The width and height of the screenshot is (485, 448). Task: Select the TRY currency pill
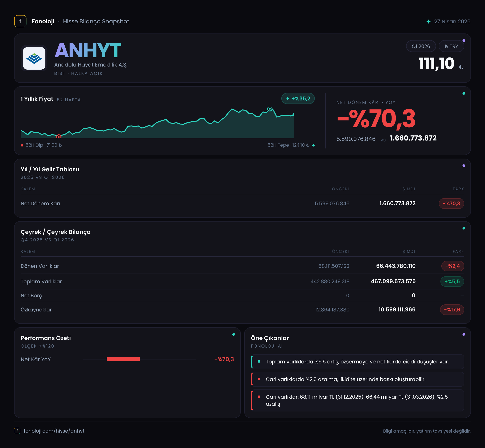[451, 46]
